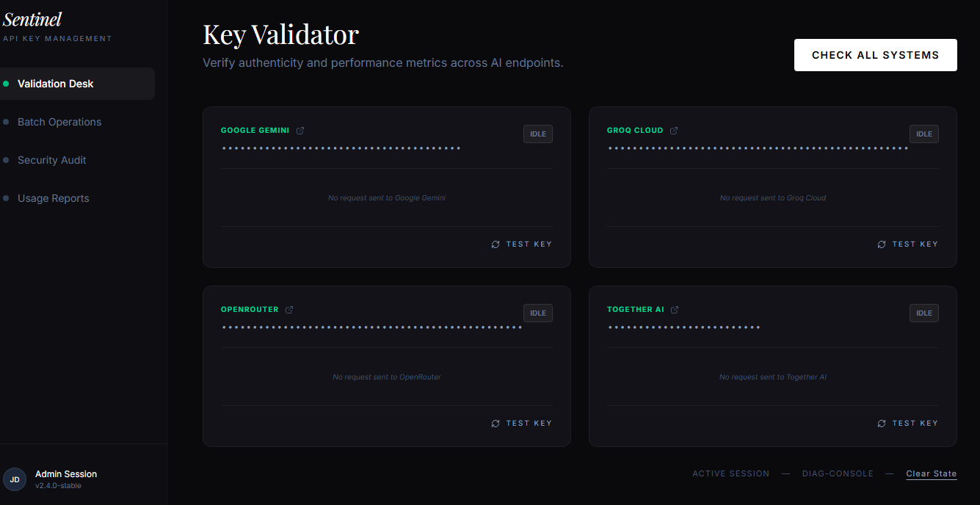980x505 pixels.
Task: Click the OpenRouter masked key field
Action: point(372,327)
